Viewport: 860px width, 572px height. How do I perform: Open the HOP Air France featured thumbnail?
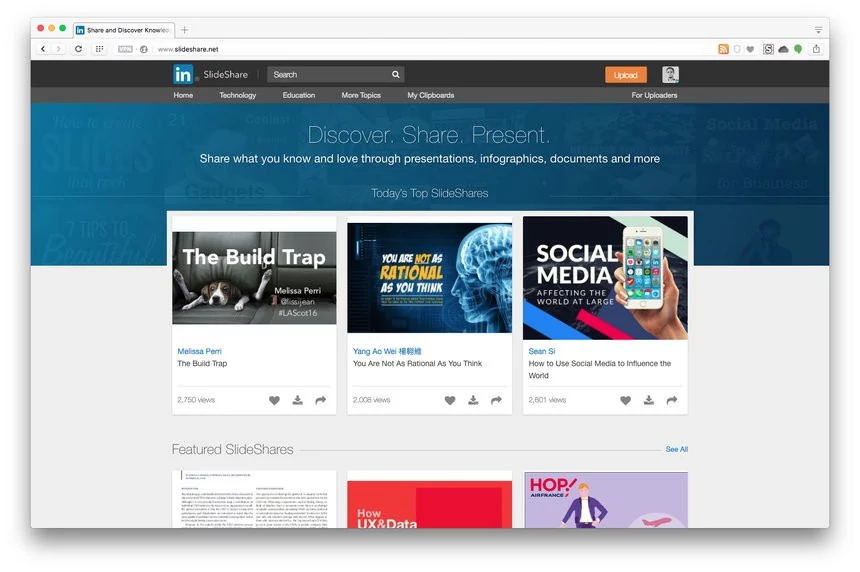pyautogui.click(x=606, y=500)
